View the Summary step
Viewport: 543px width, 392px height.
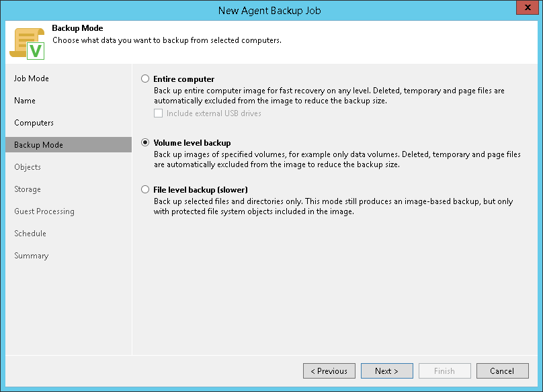coord(32,256)
